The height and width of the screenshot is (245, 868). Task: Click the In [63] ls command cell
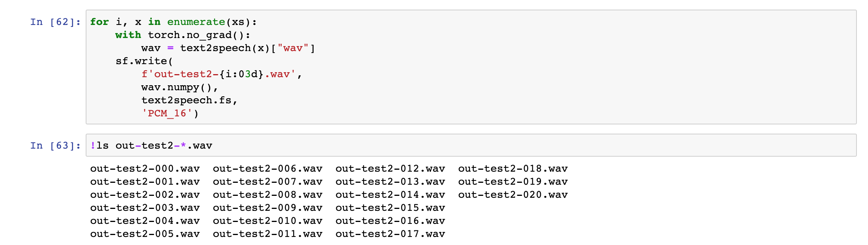point(471,145)
